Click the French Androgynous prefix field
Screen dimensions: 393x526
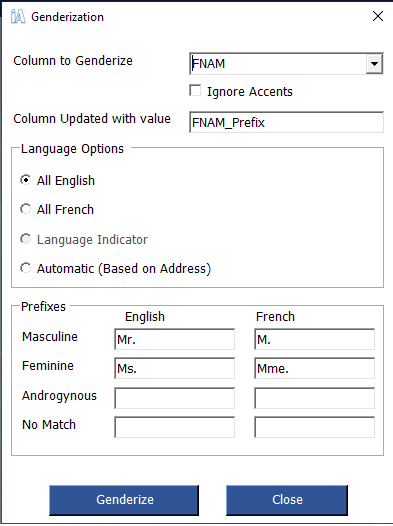coord(315,398)
